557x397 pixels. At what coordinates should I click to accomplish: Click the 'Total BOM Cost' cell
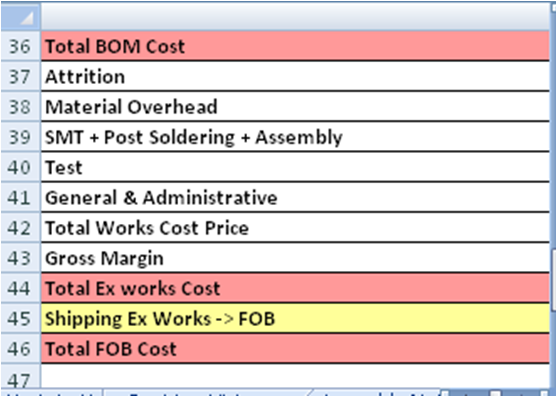[x=295, y=46]
